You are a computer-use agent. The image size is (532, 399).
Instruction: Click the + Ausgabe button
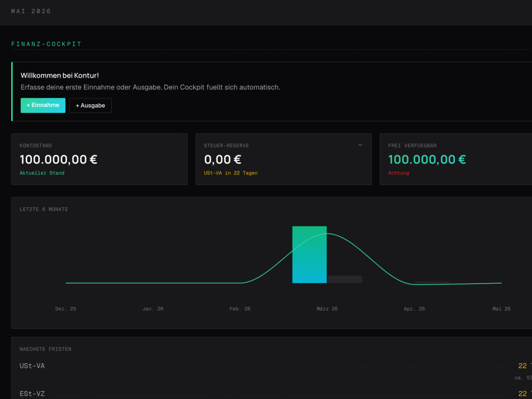point(90,105)
